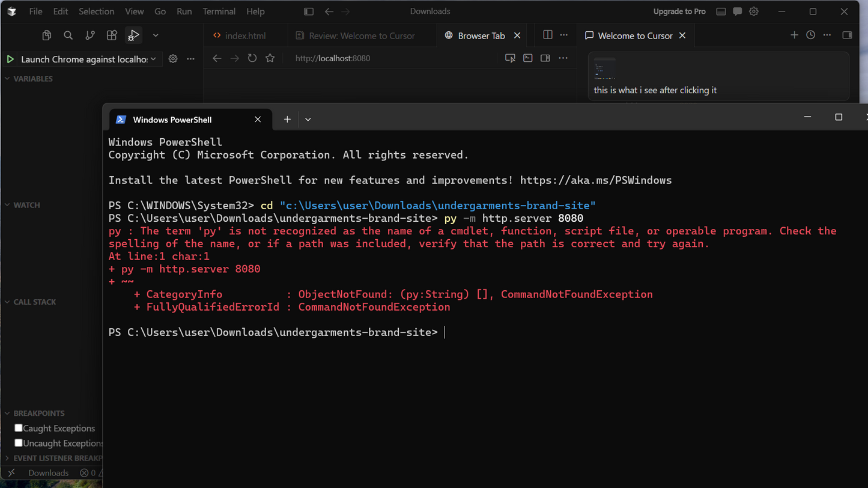The image size is (868, 488).
Task: Open the Search view icon
Action: pyautogui.click(x=68, y=35)
